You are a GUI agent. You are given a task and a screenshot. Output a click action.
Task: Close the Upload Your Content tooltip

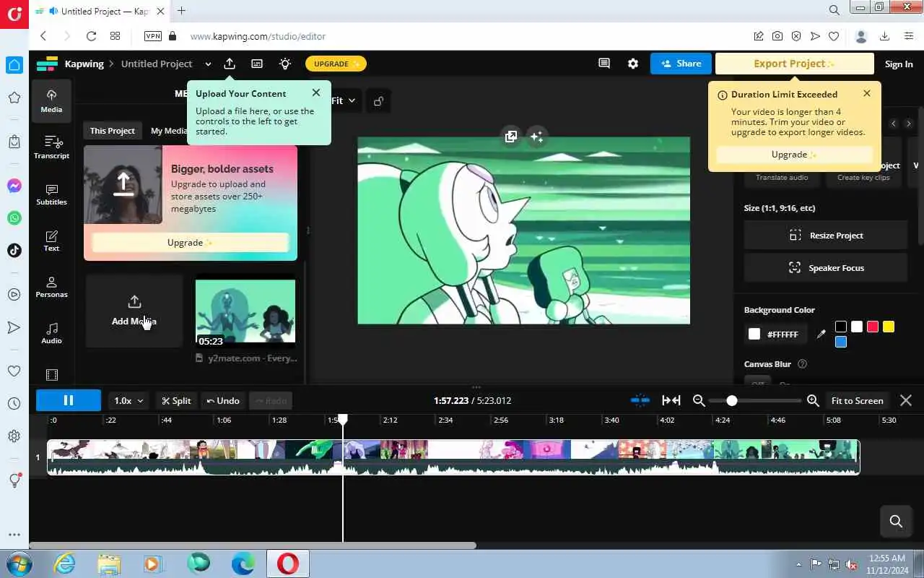tap(316, 92)
